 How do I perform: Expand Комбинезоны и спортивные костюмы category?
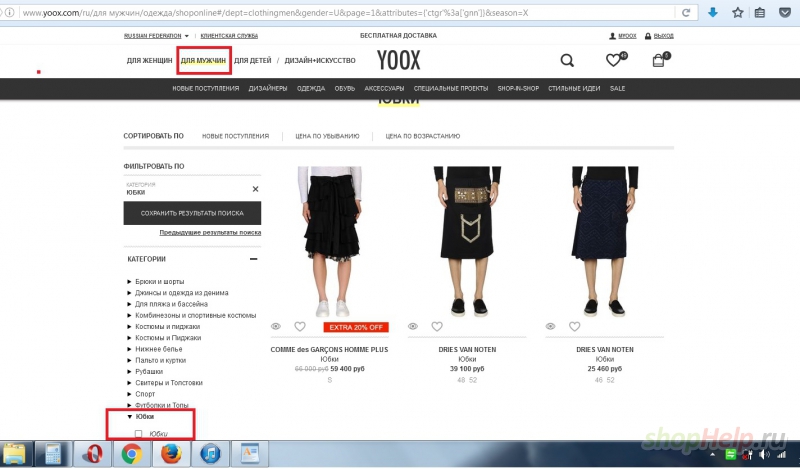click(x=129, y=315)
